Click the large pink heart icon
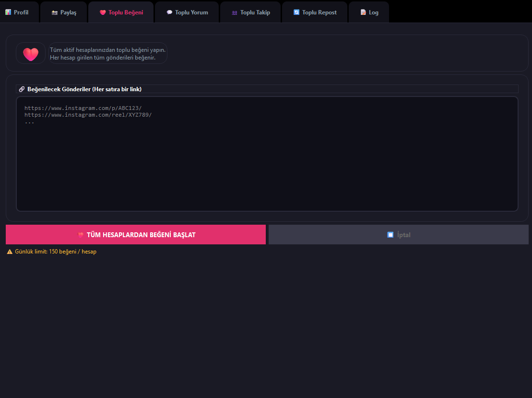Screen dimensions: 532x398 [x=31, y=54]
